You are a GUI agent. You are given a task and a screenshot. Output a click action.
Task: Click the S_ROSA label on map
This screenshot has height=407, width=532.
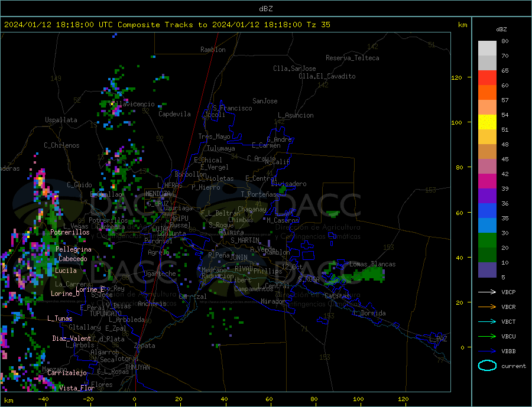[x=309, y=279]
